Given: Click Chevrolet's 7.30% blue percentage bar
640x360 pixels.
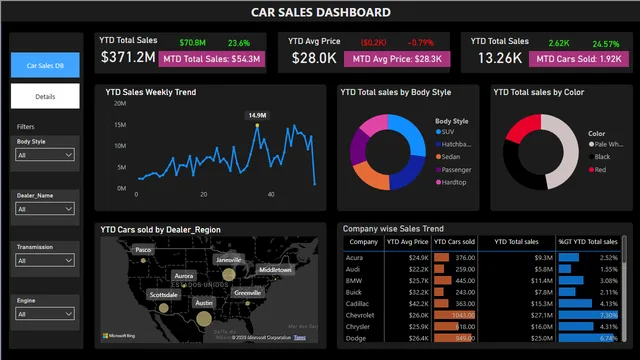Looking at the screenshot, I should tap(588, 315).
